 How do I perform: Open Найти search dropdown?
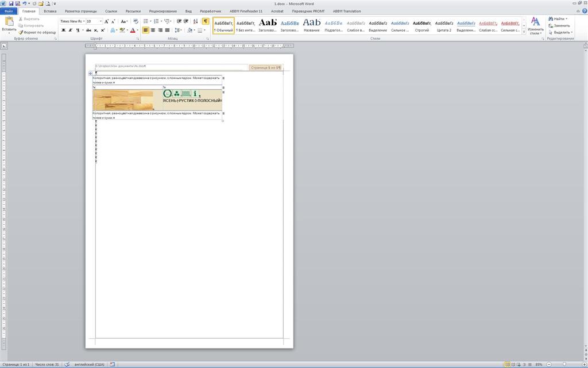(x=558, y=19)
